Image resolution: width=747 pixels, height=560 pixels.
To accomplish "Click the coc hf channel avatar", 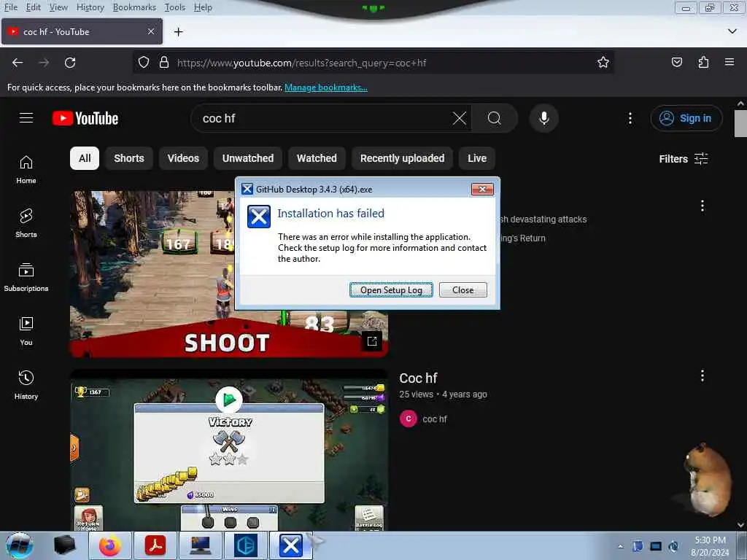I will [409, 419].
